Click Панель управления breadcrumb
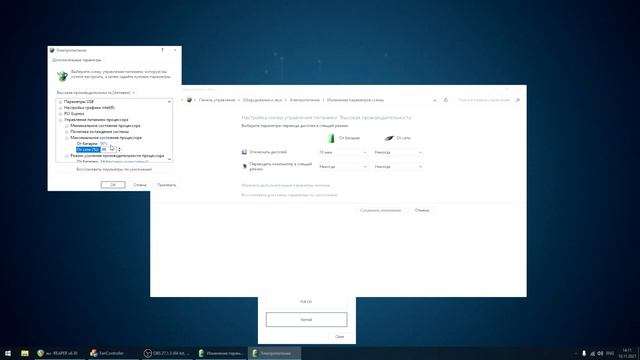Image resolution: width=640 pixels, height=360 pixels. (217, 100)
